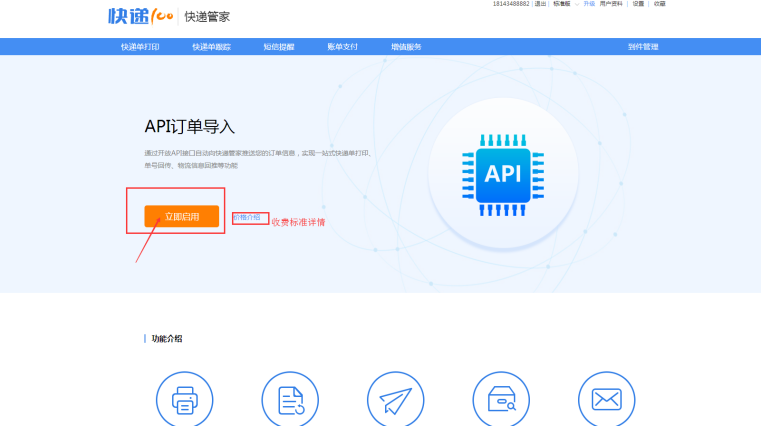Screen dimensions: 762x426
Task: Open 用户资料 user profile link
Action: [611, 4]
